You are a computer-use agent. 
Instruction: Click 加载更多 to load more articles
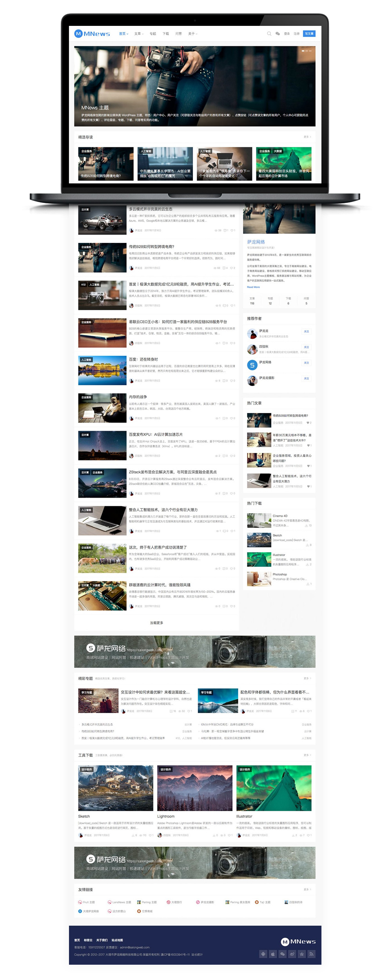[x=156, y=623]
